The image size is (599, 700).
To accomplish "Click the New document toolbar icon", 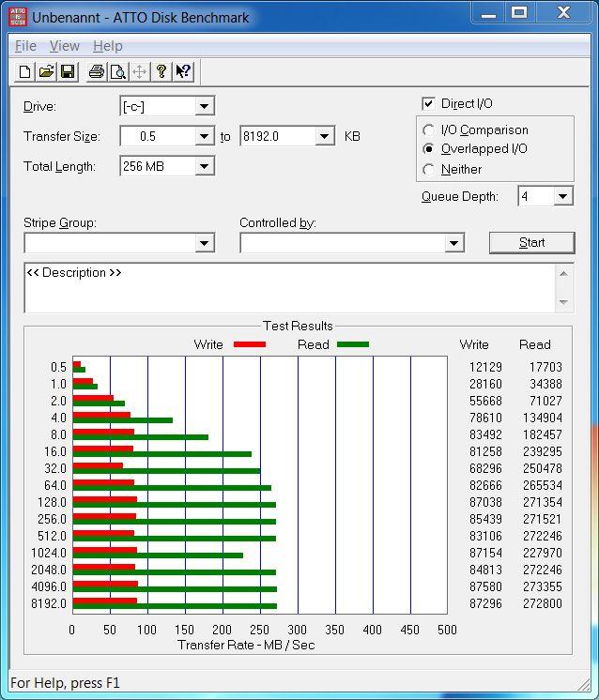I will [x=25, y=71].
